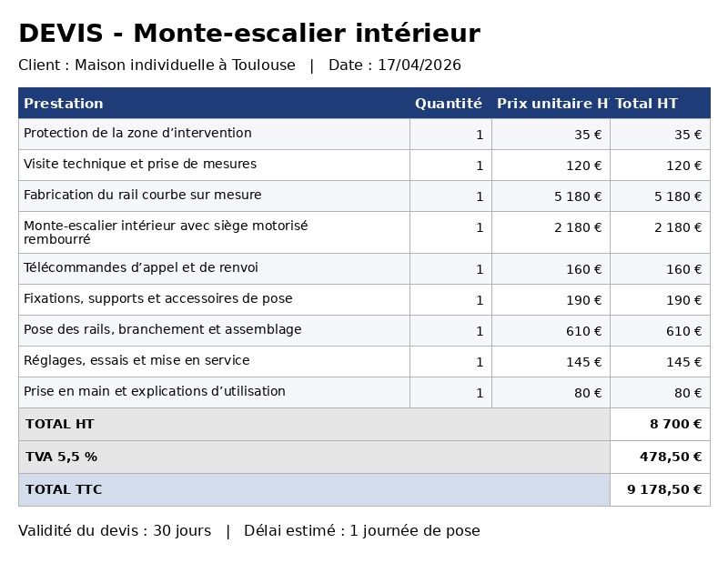This screenshot has width=728, height=563.
Task: Select Réglages, essais et mise en service
Action: coord(136,361)
